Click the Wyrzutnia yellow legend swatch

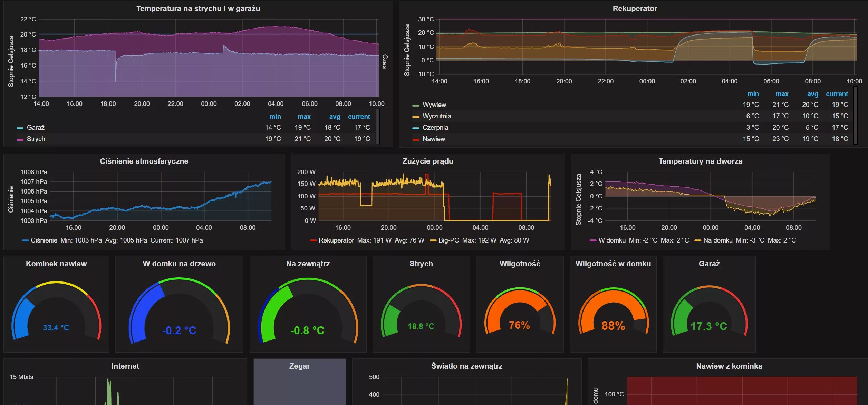[x=416, y=117]
